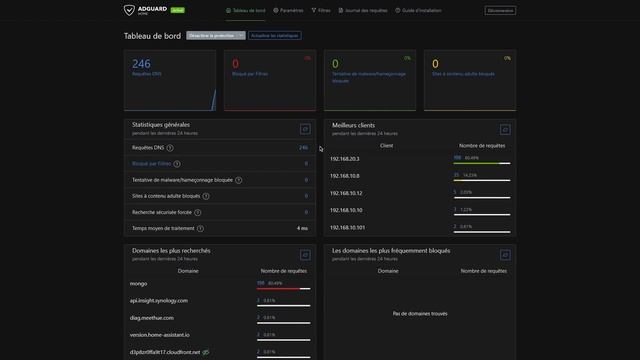Click the Pas de domaines trouvés message
This screenshot has width=640, height=360.
point(420,313)
